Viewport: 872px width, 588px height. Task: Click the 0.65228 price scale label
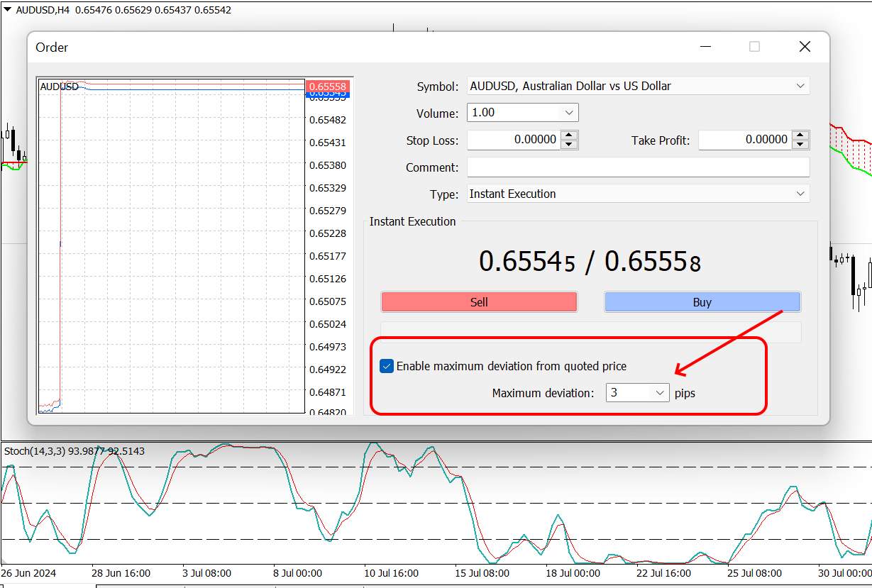(x=328, y=233)
